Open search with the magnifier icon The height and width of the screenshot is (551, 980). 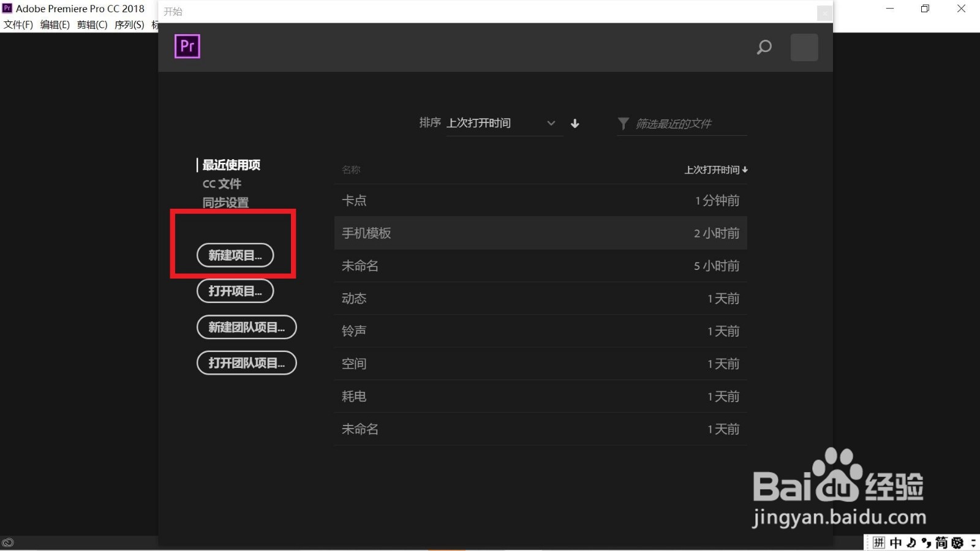pos(764,47)
